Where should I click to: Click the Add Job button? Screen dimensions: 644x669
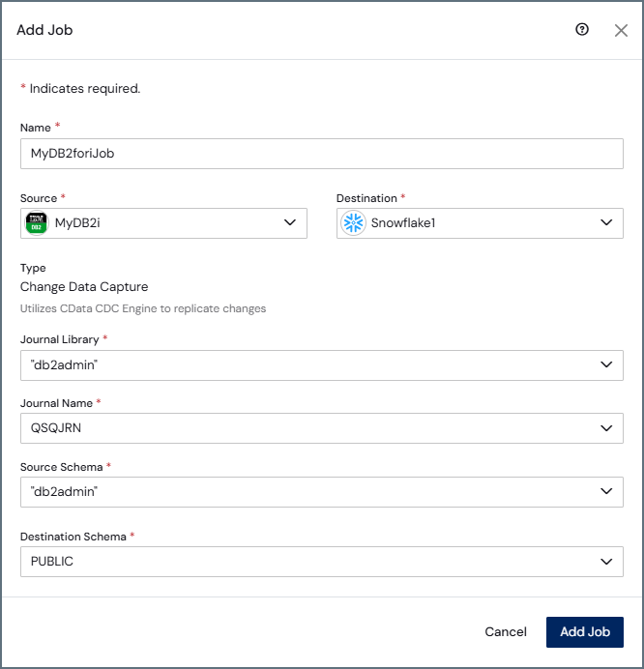(x=585, y=632)
